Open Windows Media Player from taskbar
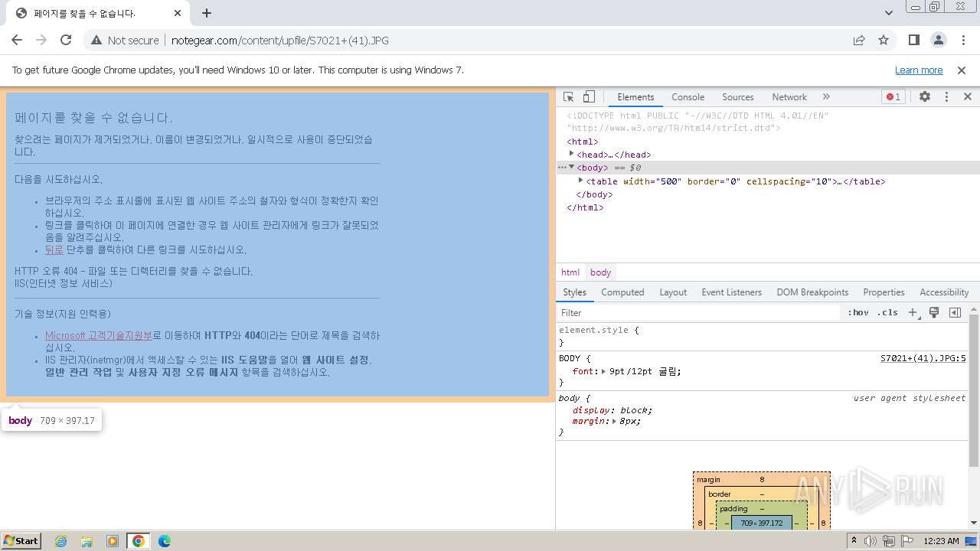Image resolution: width=980 pixels, height=551 pixels. pyautogui.click(x=113, y=541)
